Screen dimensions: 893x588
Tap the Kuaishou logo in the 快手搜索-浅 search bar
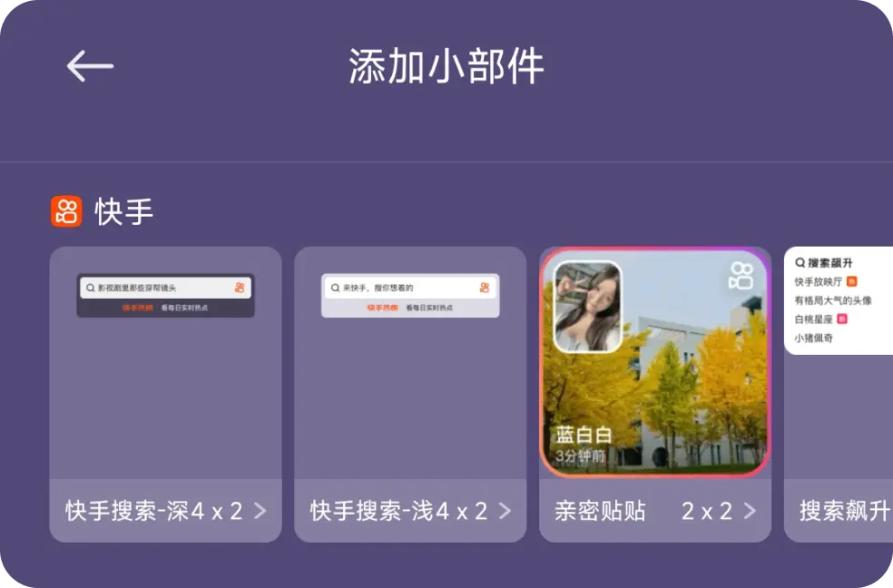pos(485,288)
